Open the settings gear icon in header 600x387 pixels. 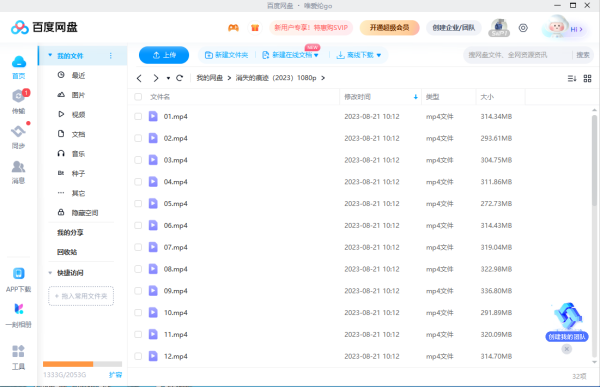pos(523,28)
